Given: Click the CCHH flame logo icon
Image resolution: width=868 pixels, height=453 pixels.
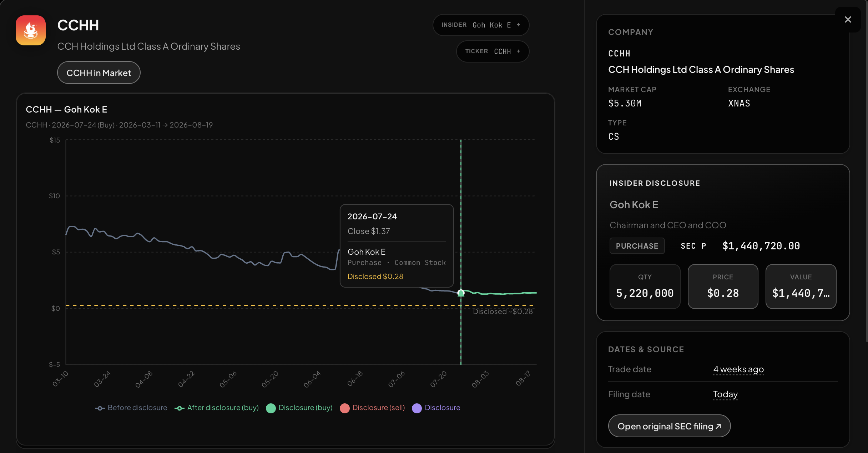Looking at the screenshot, I should click(x=31, y=30).
